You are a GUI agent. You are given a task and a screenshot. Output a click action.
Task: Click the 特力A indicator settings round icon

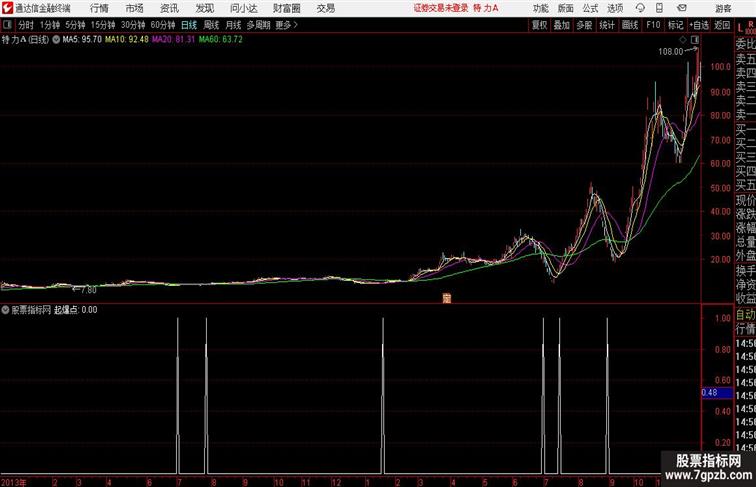[x=56, y=40]
